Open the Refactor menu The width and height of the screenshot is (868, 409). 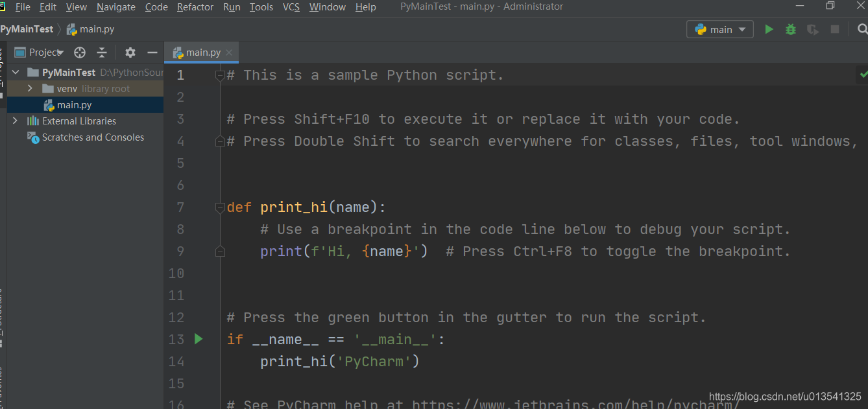click(x=195, y=7)
